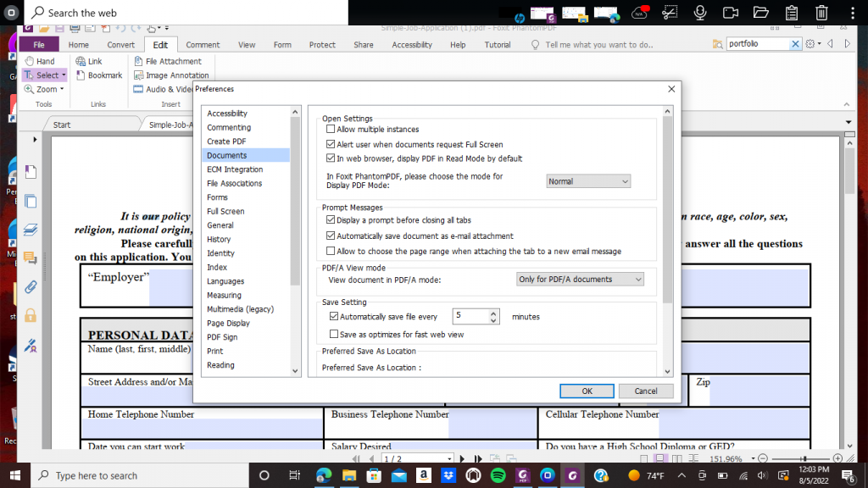Click the Link tool icon

(x=81, y=61)
